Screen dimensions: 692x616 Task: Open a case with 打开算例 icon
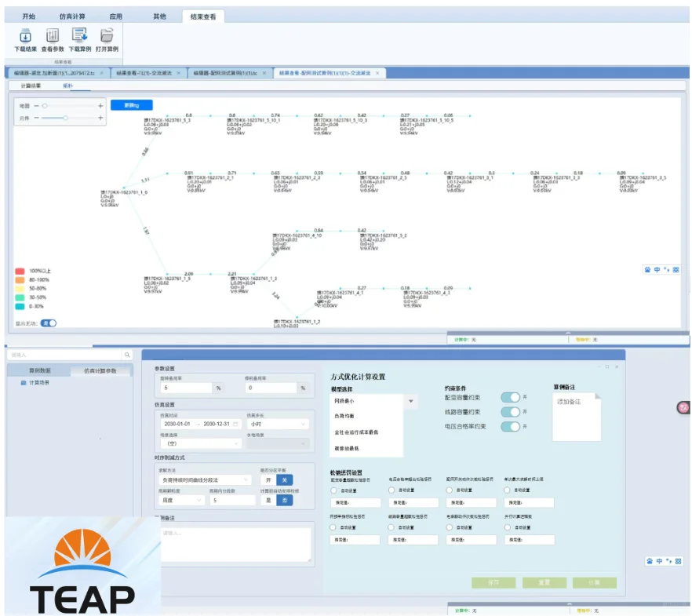(x=107, y=35)
